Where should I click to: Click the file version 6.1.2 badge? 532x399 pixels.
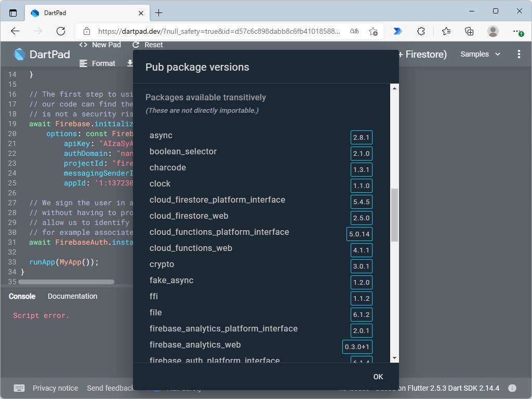[362, 314]
